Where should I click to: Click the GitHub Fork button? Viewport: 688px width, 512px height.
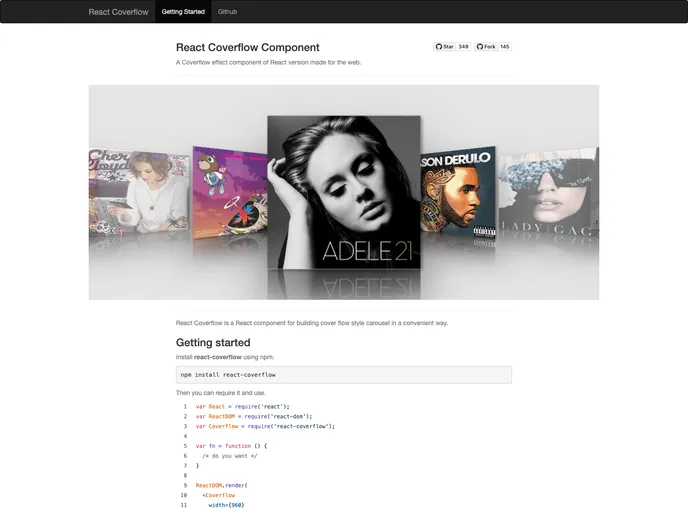(x=486, y=47)
